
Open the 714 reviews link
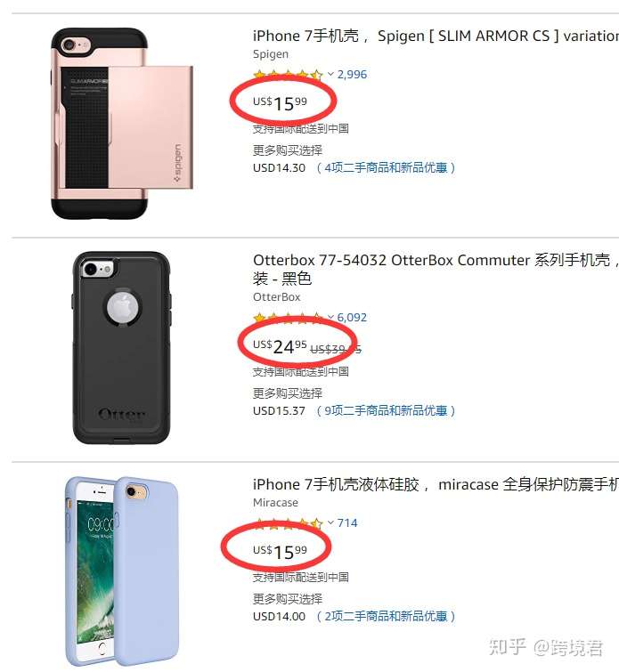(x=347, y=522)
